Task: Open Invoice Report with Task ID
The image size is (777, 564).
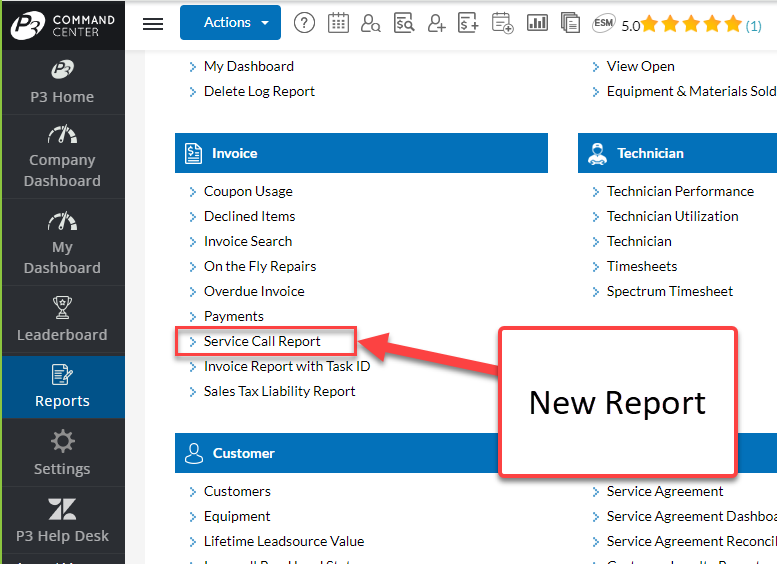Action: 287,366
